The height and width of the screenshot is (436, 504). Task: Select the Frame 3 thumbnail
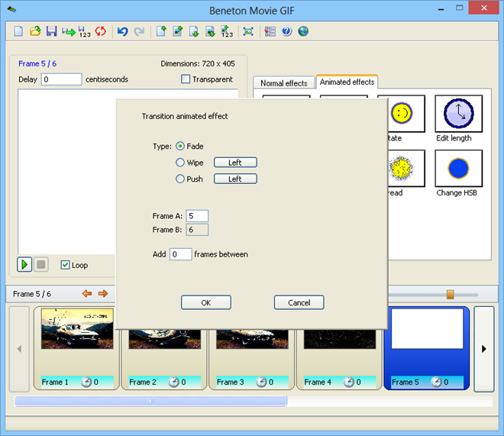[252, 339]
